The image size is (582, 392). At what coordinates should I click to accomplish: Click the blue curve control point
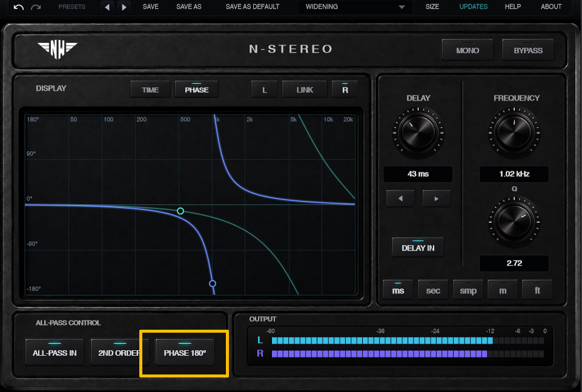point(213,283)
